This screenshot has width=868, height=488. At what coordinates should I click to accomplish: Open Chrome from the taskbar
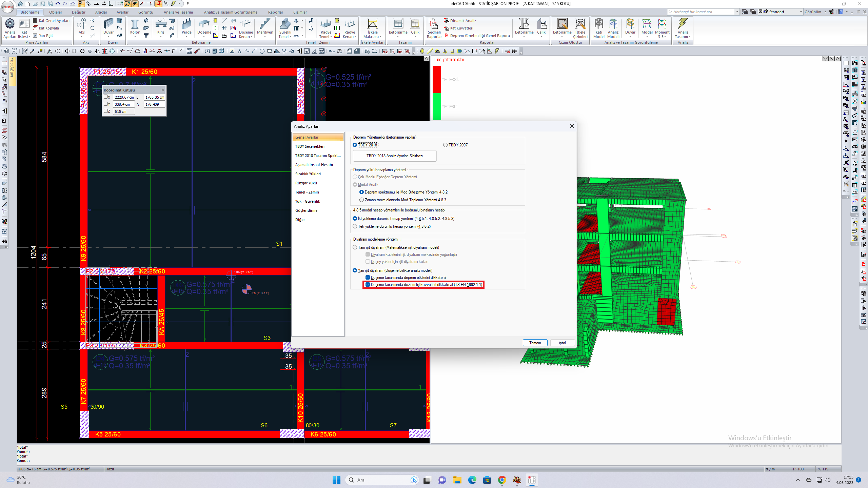pos(502,480)
